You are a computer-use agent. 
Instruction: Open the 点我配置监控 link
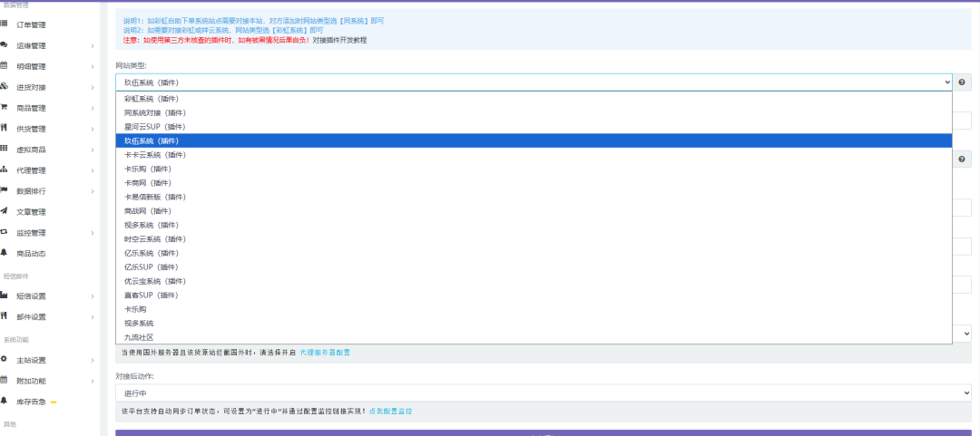(x=390, y=412)
